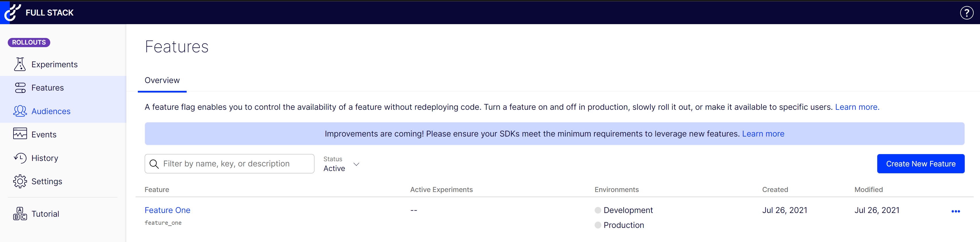Click the Events chart icon
This screenshot has width=980, height=242.
click(20, 134)
